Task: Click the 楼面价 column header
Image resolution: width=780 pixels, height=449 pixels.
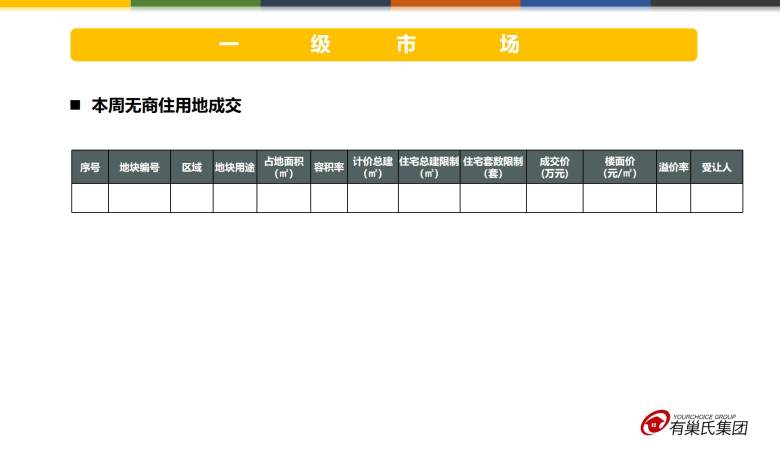Action: [x=620, y=167]
